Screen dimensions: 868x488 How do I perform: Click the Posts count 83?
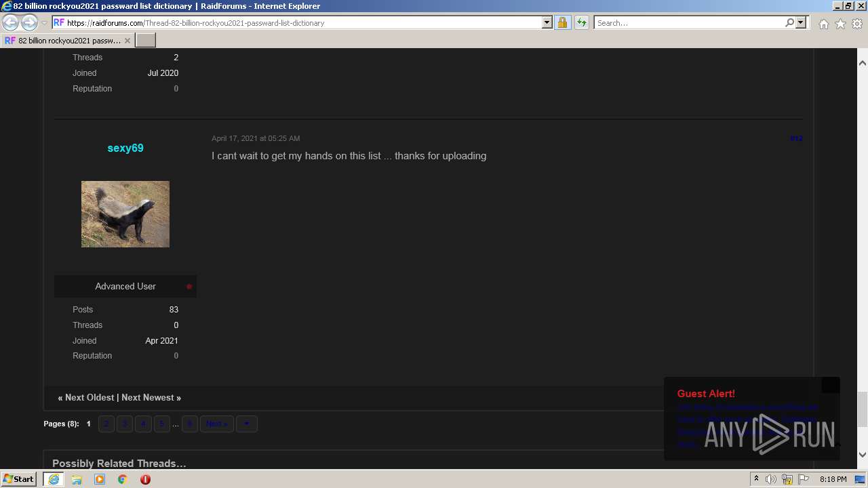coord(174,310)
